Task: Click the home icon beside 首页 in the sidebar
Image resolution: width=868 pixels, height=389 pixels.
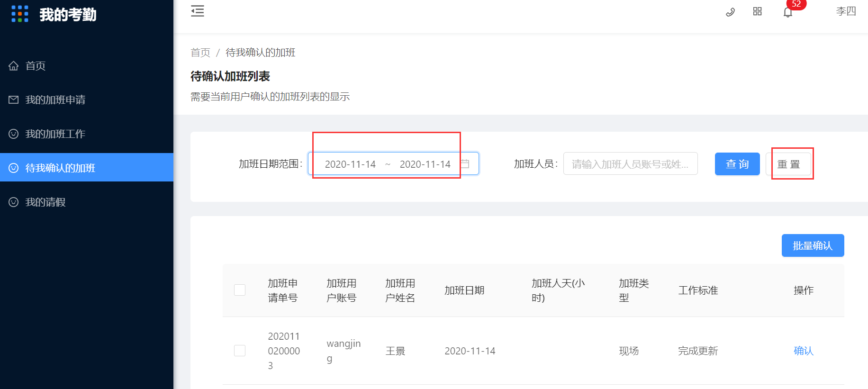Action: (14, 66)
